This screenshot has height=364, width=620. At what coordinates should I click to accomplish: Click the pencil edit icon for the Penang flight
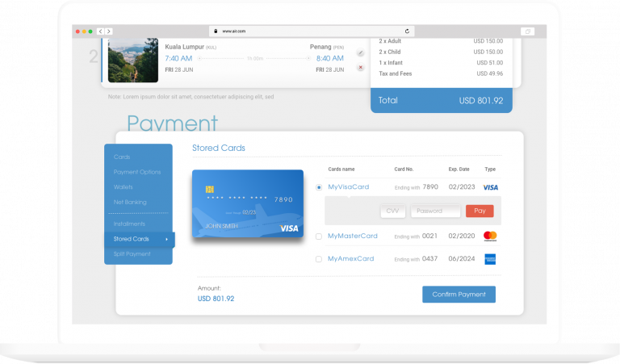tap(360, 52)
